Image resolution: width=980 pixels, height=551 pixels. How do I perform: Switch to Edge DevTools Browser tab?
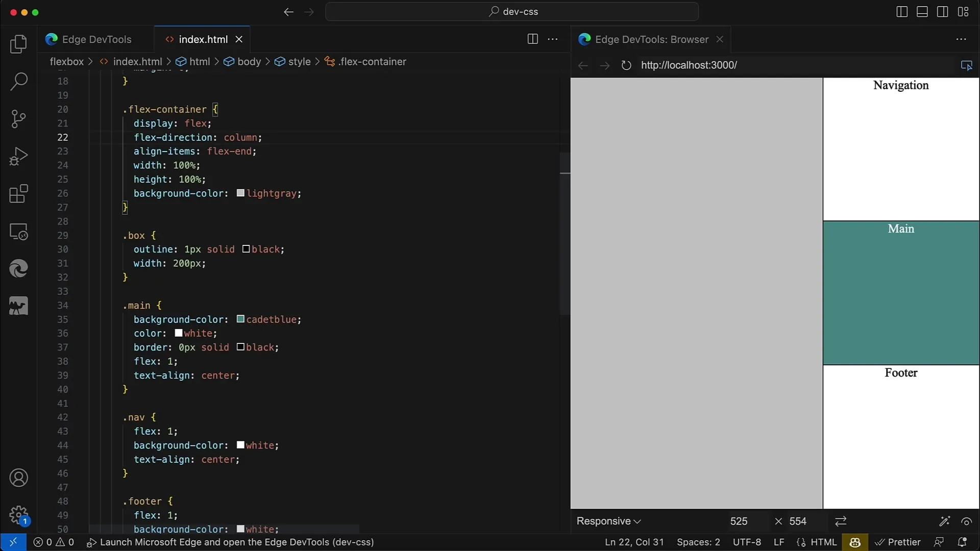click(x=651, y=39)
